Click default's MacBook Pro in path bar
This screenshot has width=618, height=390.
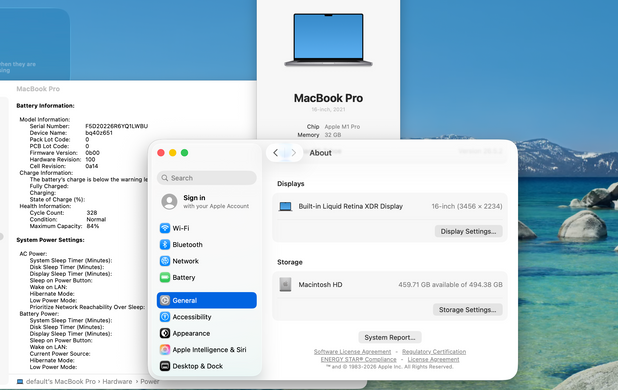coord(61,382)
